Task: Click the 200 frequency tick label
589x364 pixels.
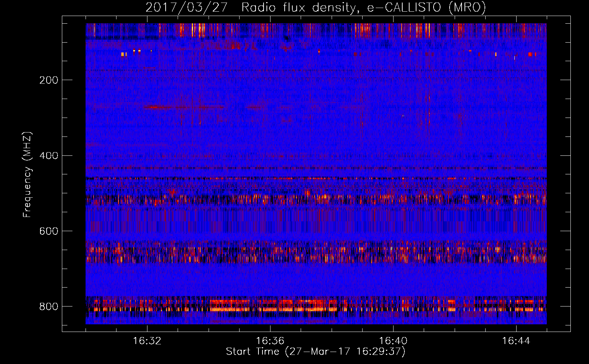Action: [x=49, y=80]
